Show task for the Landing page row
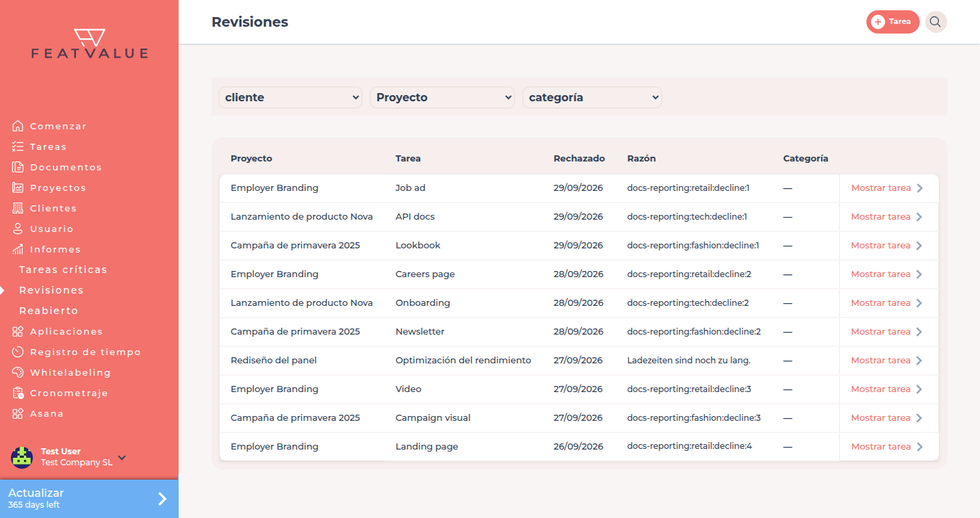 click(887, 447)
